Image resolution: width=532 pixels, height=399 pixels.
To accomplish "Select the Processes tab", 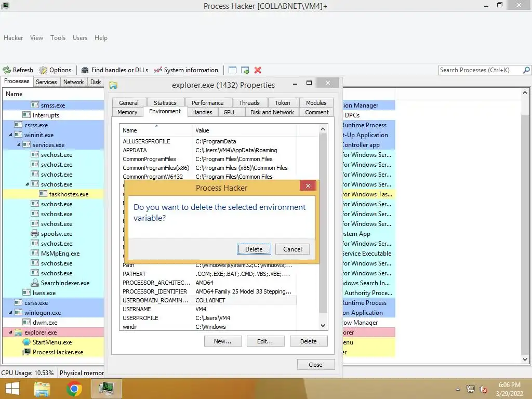I will pos(17,82).
